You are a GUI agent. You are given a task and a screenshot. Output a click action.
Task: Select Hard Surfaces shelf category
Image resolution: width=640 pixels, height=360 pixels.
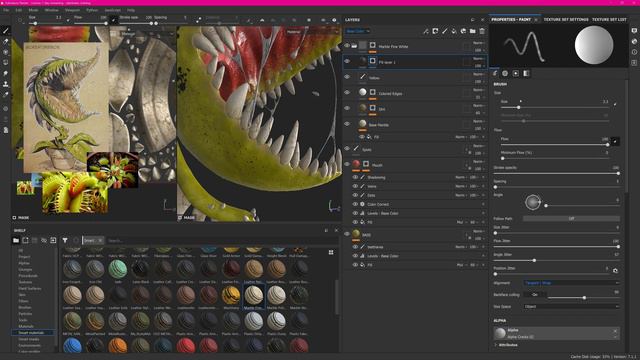(30, 288)
